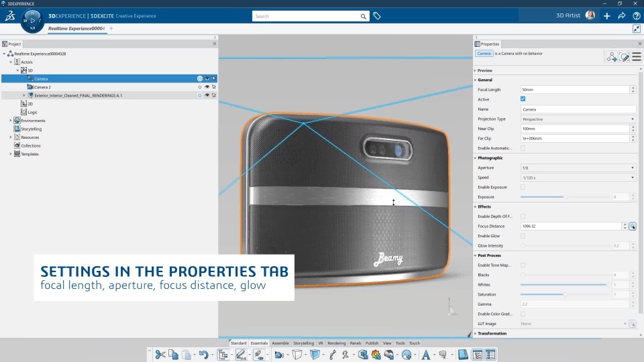This screenshot has width=644, height=362.
Task: Open the Projection Type dropdown
Action: [577, 119]
